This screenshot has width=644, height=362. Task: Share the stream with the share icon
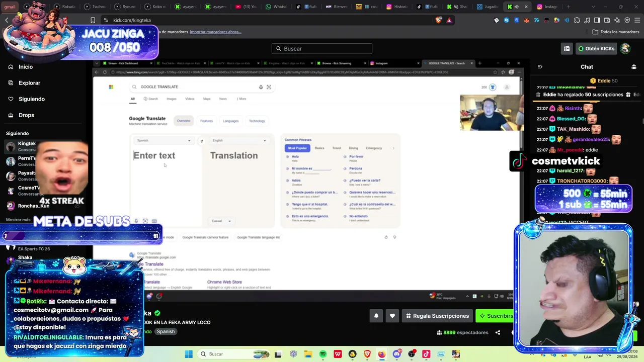[498, 332]
